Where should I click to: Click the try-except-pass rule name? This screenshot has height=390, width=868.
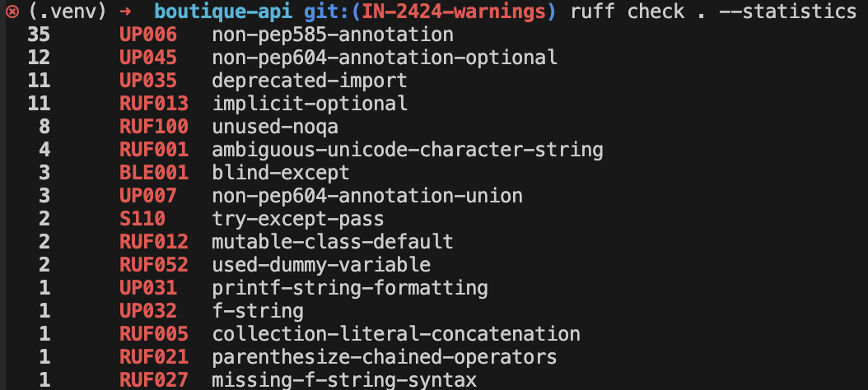(x=298, y=219)
